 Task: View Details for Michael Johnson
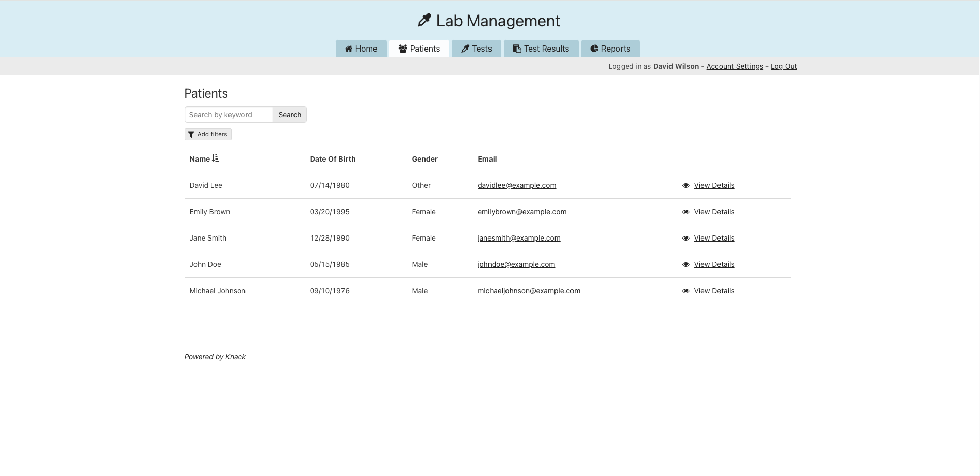pos(714,291)
